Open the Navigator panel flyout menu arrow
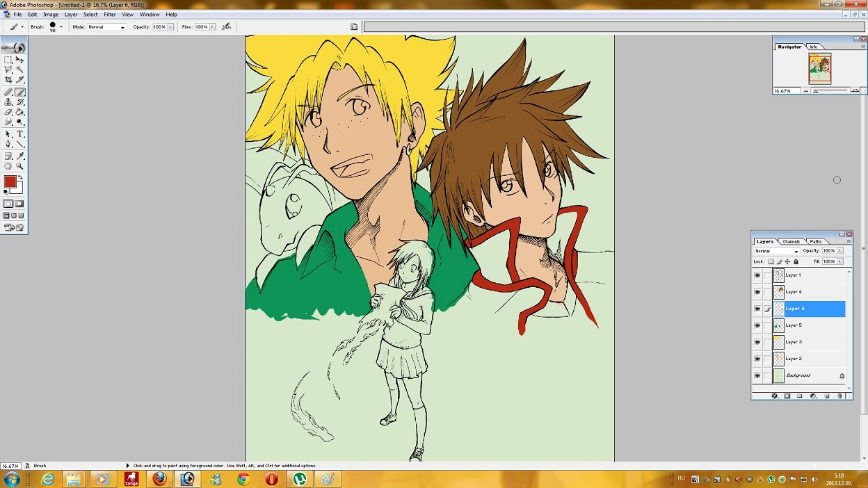The height and width of the screenshot is (488, 868). (x=863, y=47)
